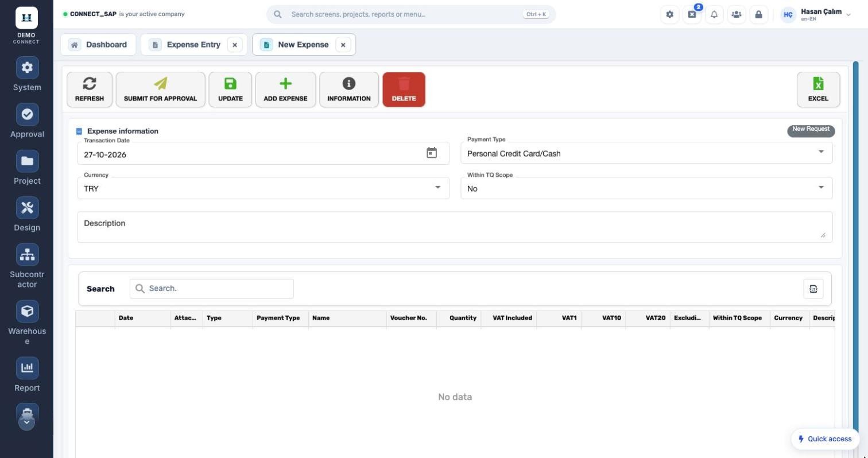Open the Quick access panel
This screenshot has width=868, height=458.
(825, 439)
